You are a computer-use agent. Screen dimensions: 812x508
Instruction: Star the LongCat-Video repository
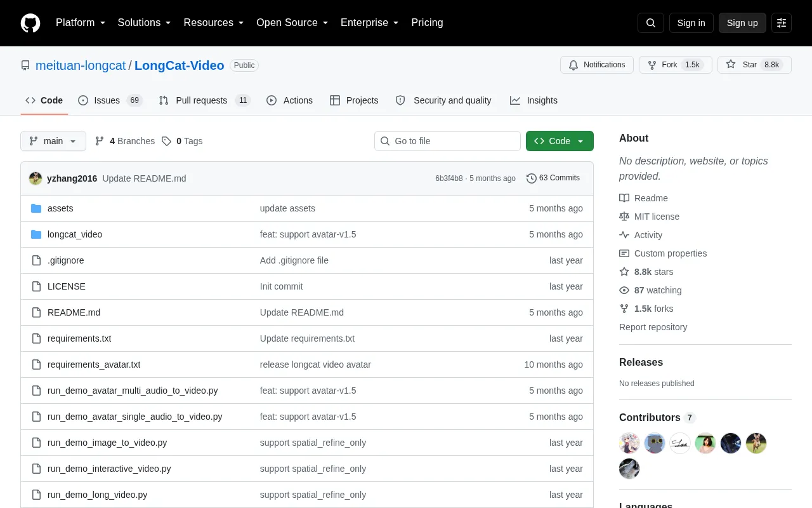pyautogui.click(x=754, y=65)
